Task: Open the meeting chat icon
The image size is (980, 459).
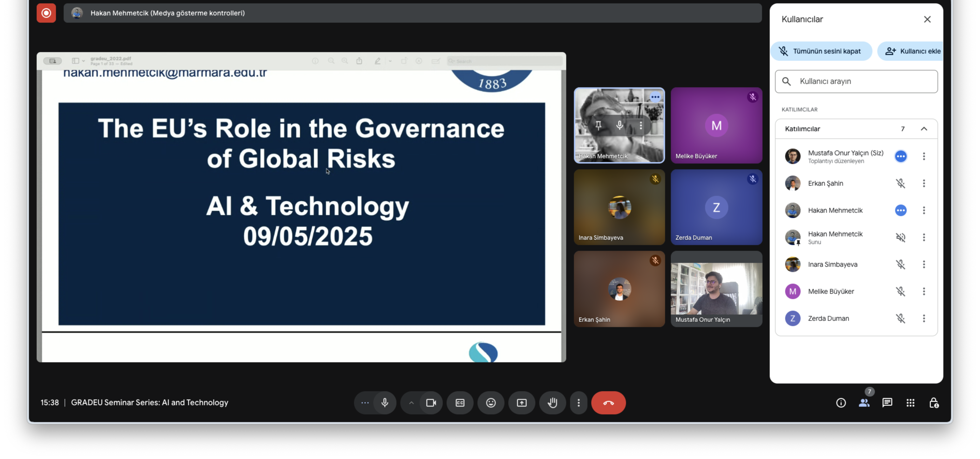Action: tap(887, 403)
